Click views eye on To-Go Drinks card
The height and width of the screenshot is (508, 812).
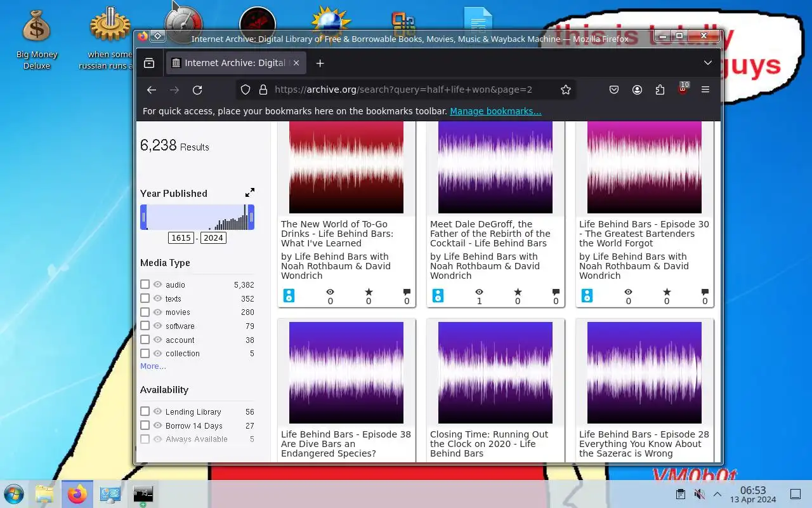pyautogui.click(x=330, y=292)
